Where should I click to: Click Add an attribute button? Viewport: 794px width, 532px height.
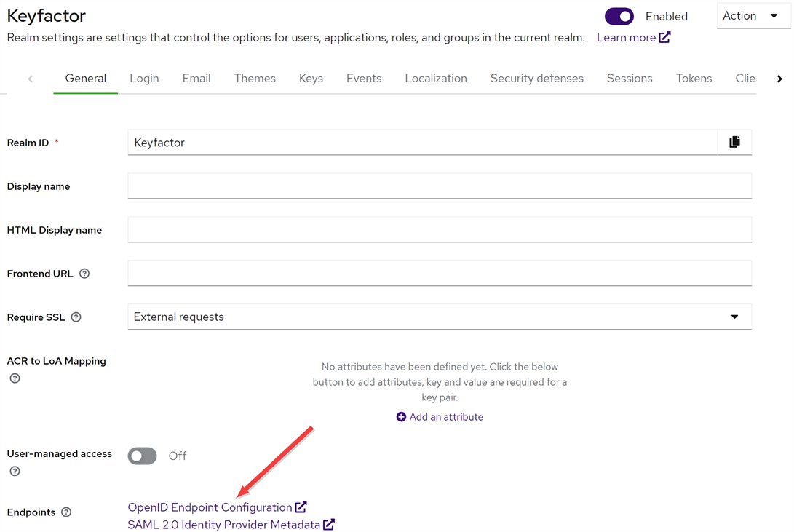[x=440, y=417]
